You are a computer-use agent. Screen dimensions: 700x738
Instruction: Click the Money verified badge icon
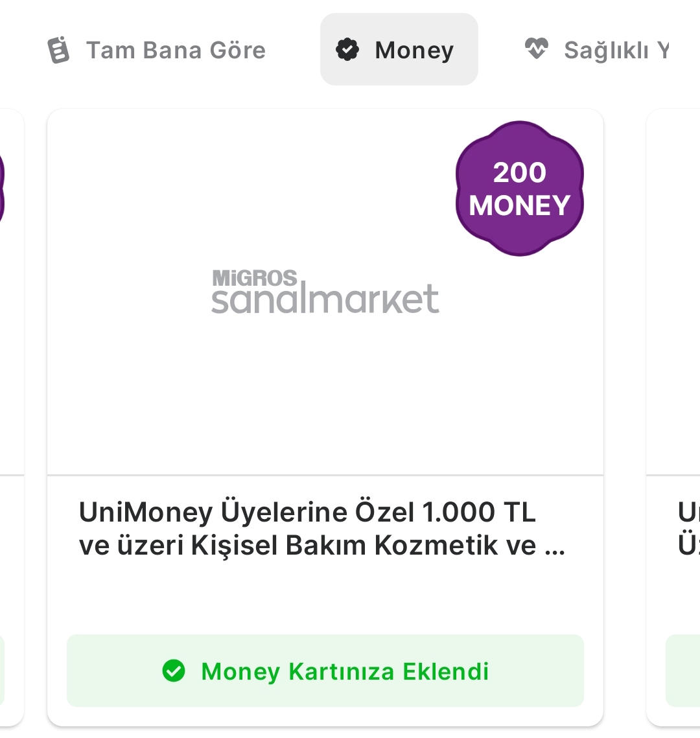coord(347,49)
